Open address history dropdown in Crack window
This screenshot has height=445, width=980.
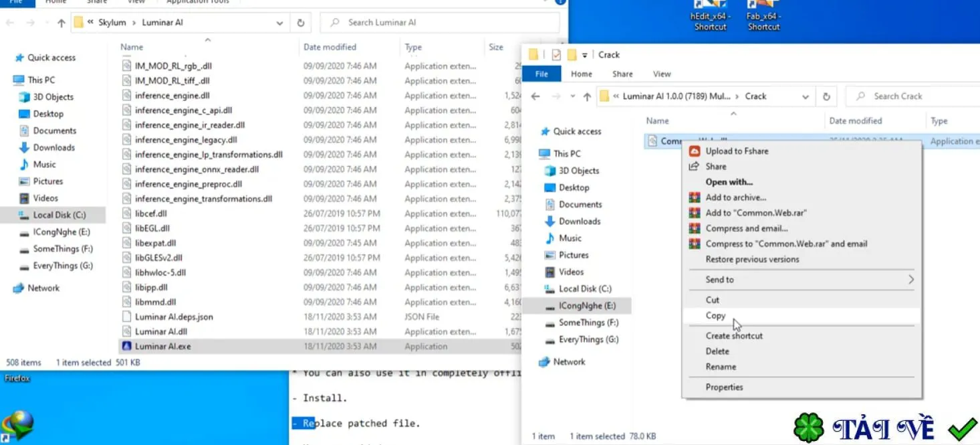[x=806, y=96]
